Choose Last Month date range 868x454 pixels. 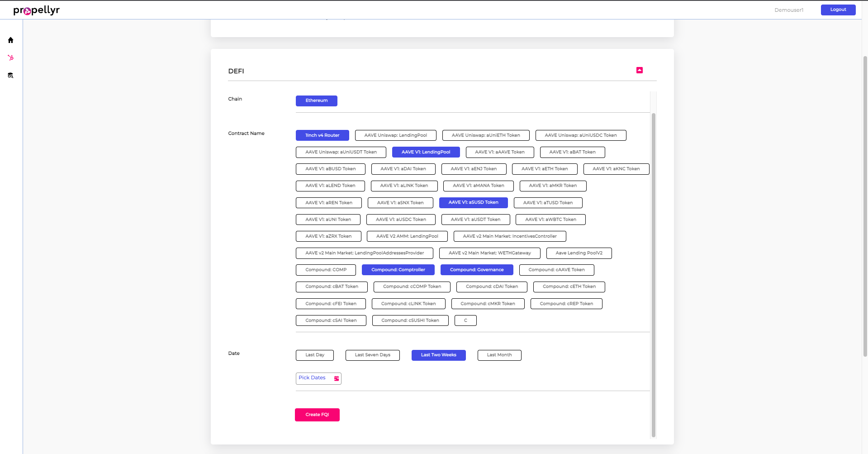pos(499,355)
